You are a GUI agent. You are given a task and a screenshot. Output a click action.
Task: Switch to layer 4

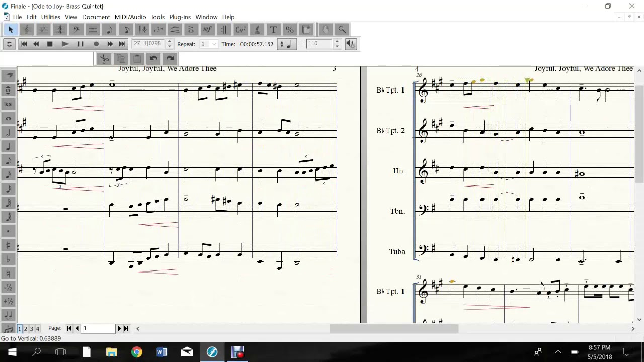click(37, 328)
